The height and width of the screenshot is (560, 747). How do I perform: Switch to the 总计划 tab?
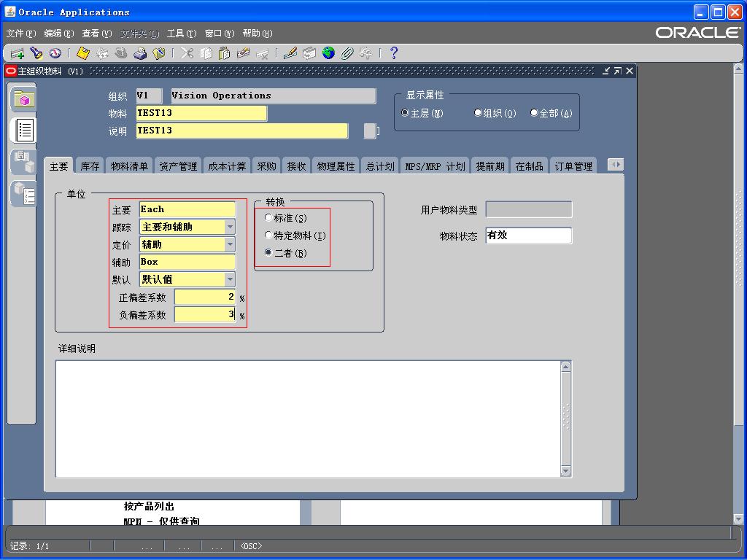tap(379, 166)
